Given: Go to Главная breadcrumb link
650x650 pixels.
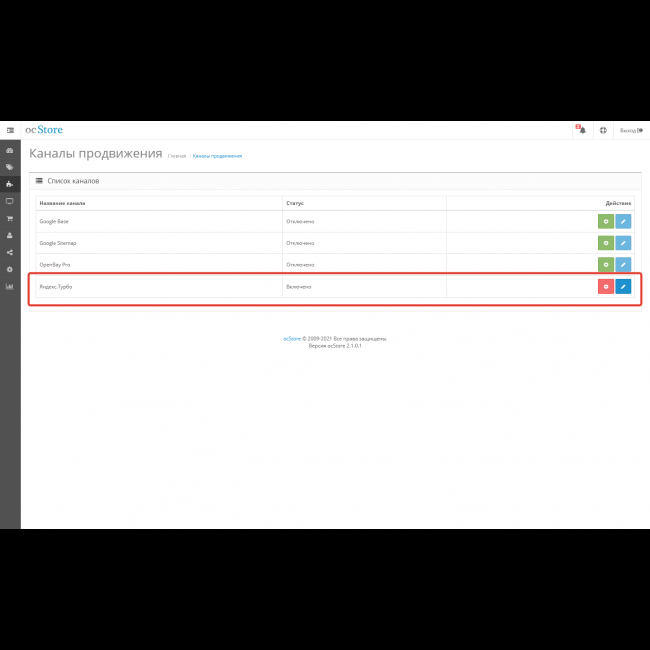Looking at the screenshot, I should click(x=177, y=156).
